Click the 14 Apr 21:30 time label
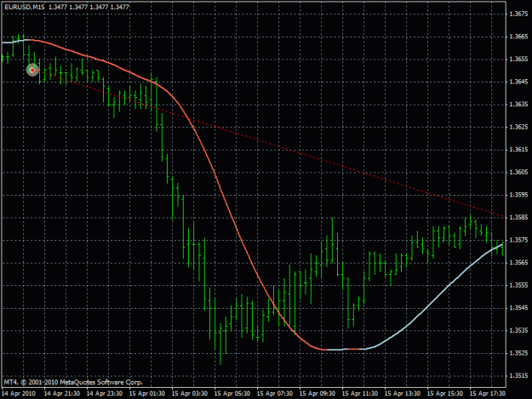The image size is (532, 399). 62,394
